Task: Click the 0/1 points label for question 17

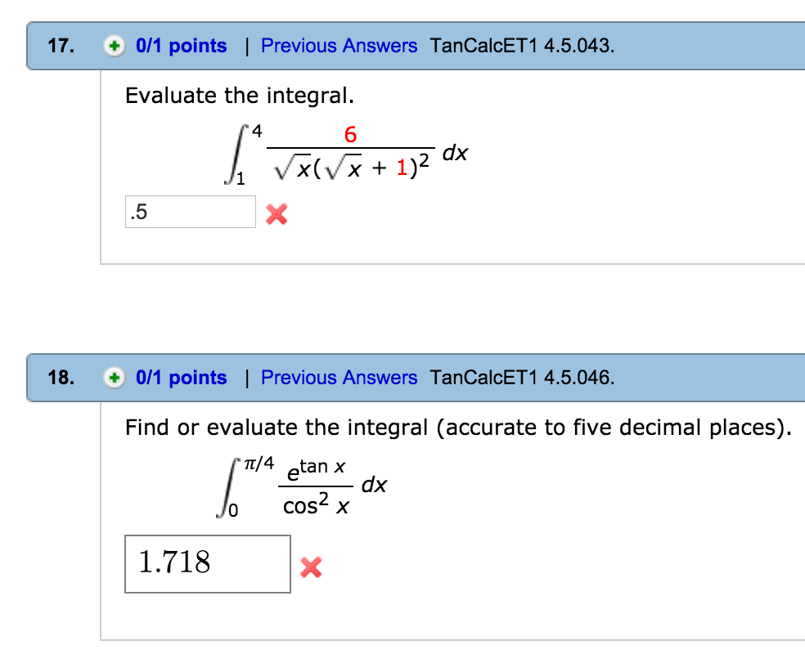Action: click(182, 46)
